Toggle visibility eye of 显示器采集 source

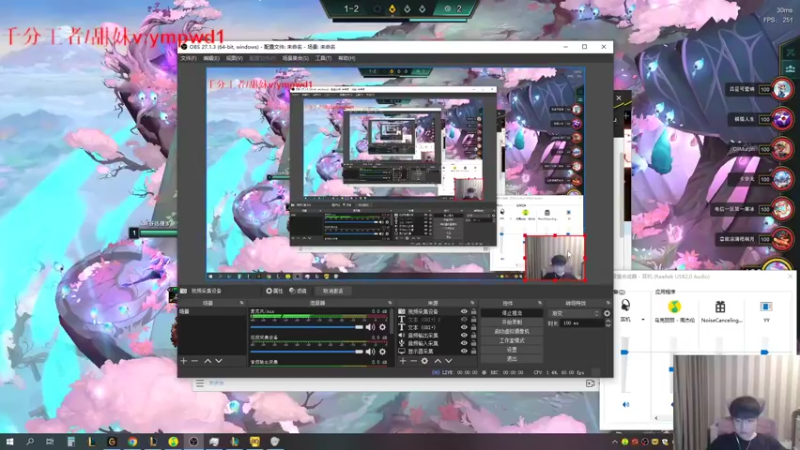[x=464, y=352]
